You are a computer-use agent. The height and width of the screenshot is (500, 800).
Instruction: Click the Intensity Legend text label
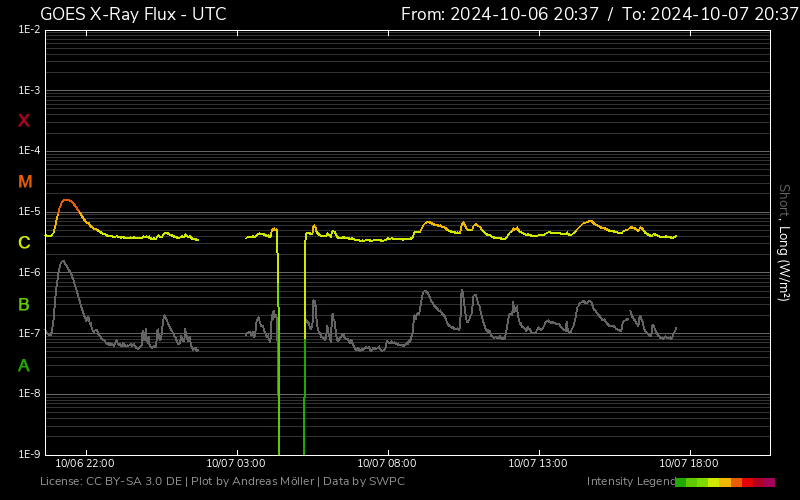click(630, 482)
